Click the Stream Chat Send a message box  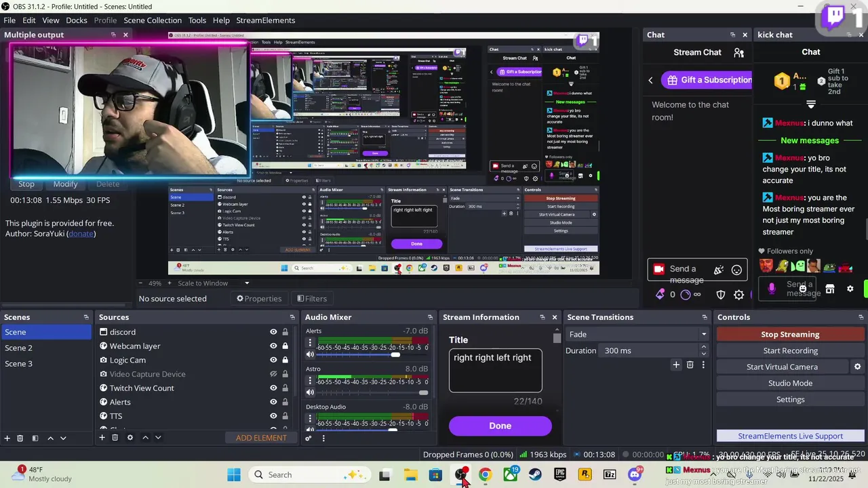[x=698, y=270]
